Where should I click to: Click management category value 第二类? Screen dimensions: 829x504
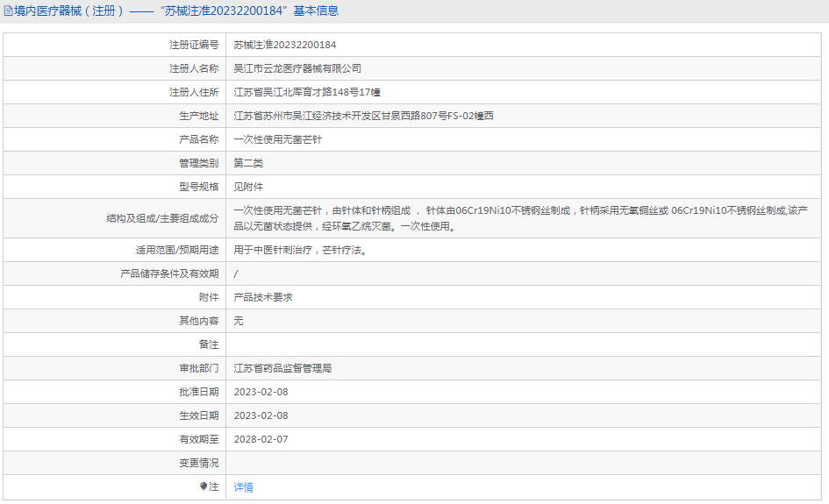click(x=248, y=163)
